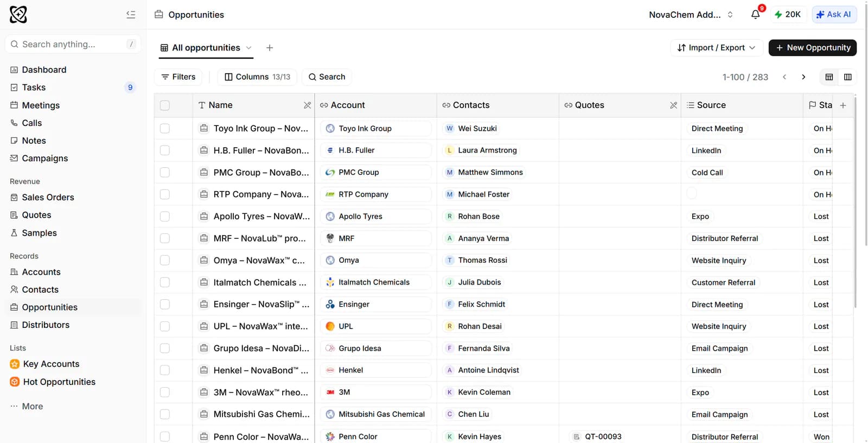The image size is (868, 443).
Task: Select the Omya row checkbox
Action: click(165, 260)
